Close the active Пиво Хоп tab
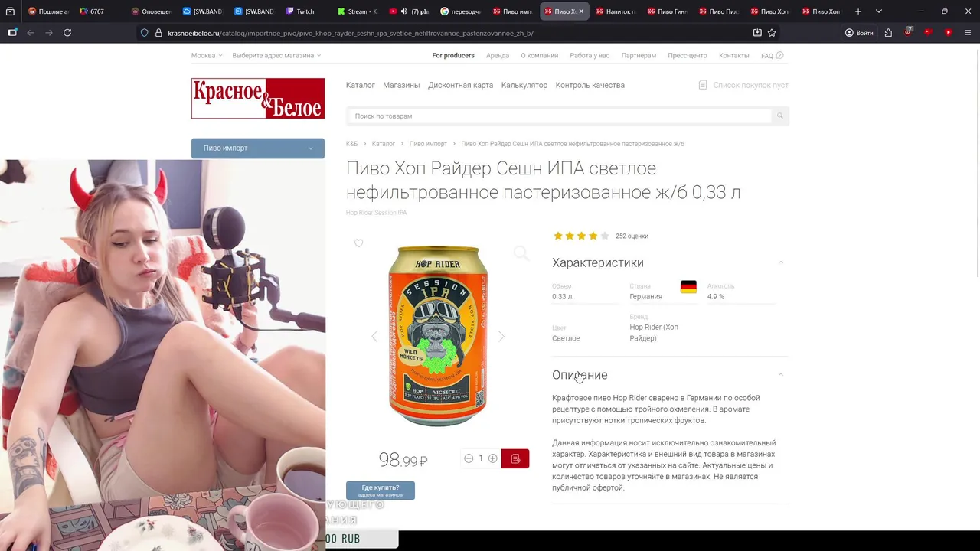The image size is (980, 551). tap(581, 11)
